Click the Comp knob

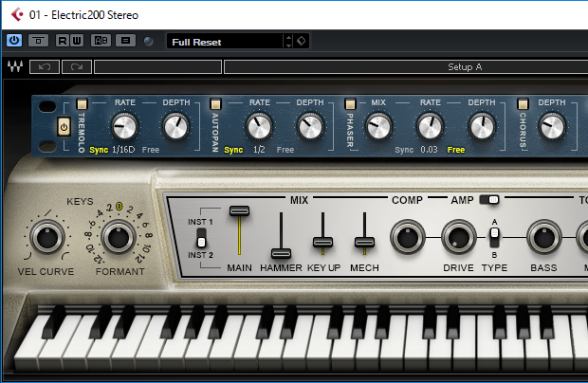(408, 237)
